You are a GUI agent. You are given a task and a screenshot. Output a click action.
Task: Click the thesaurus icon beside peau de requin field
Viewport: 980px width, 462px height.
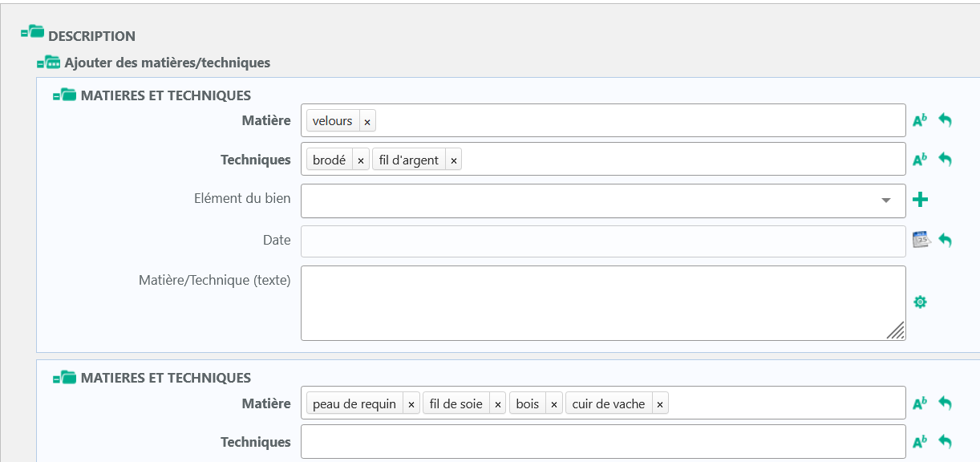pos(920,403)
